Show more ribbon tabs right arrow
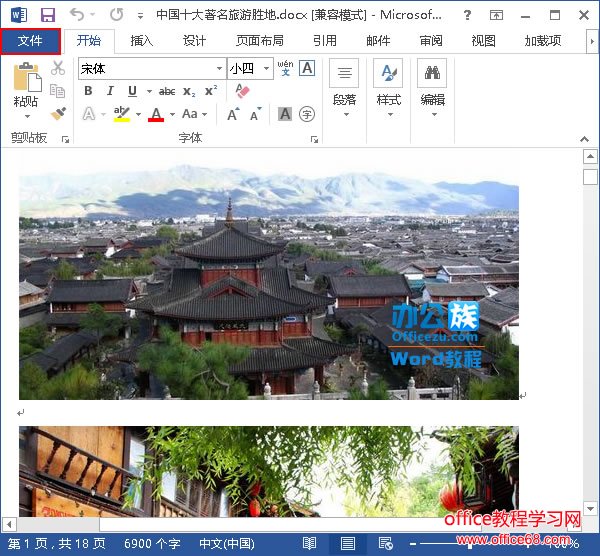Image resolution: width=600 pixels, height=556 pixels. (x=592, y=41)
